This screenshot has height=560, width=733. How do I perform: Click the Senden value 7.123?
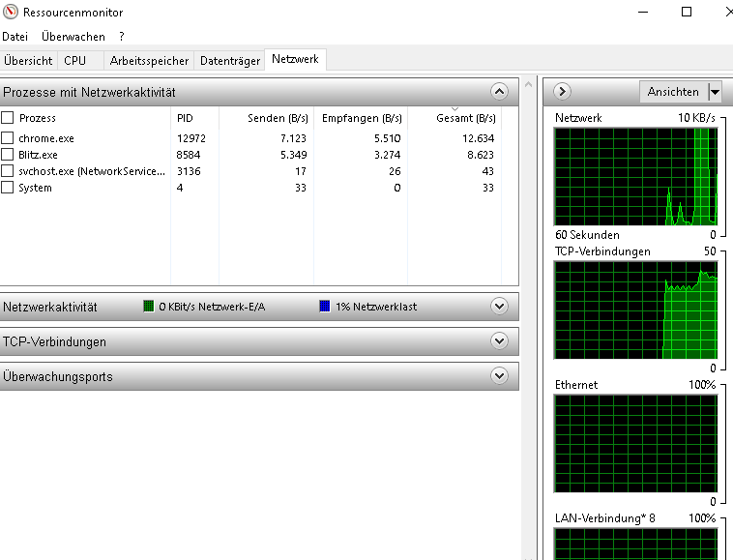click(293, 138)
